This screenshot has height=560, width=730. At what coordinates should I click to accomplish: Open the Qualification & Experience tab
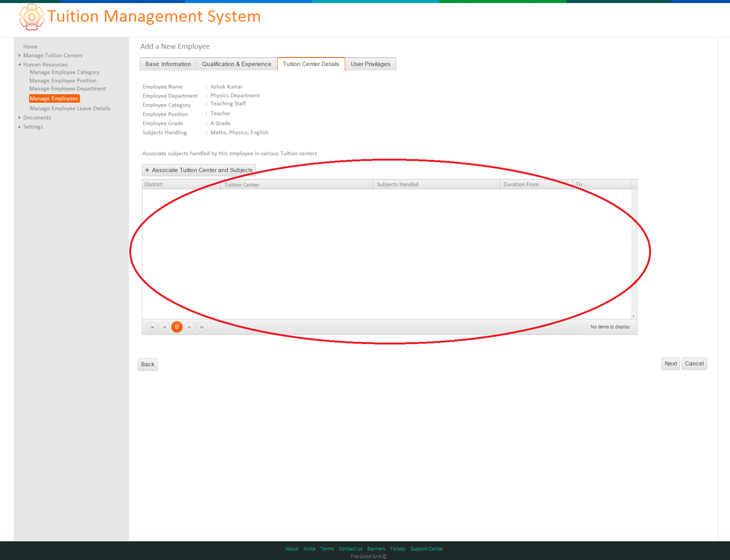click(x=237, y=64)
